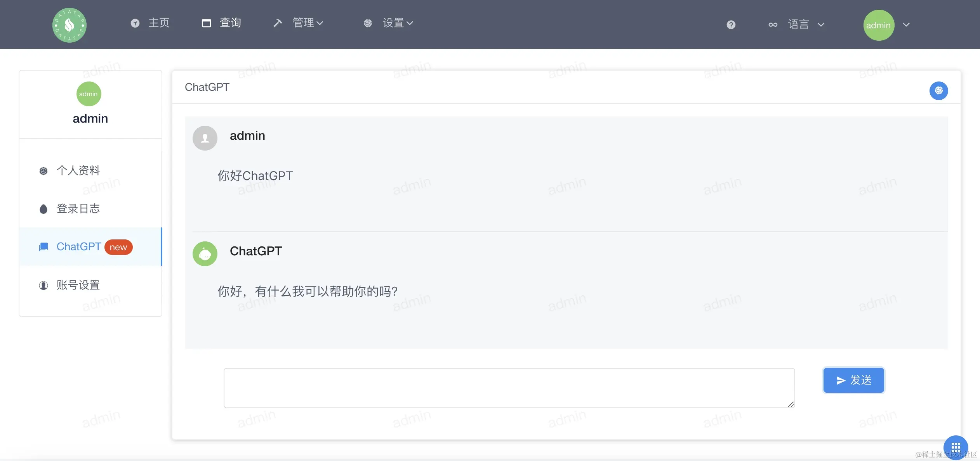Click the DataCap logo in the header
The image size is (980, 461).
pos(70,25)
